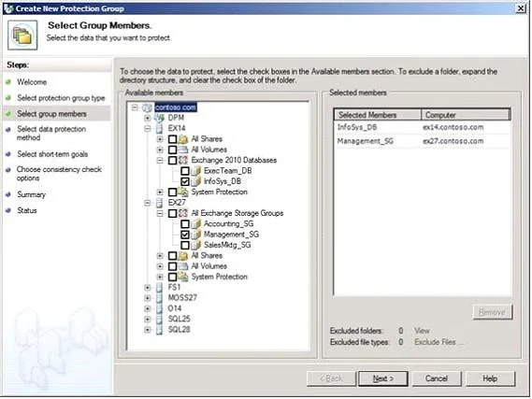The image size is (532, 399).
Task: Go to the Welcome step
Action: (32, 82)
